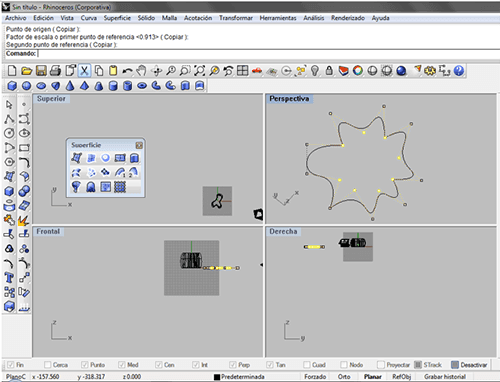Close the floating Superficie toolbar

[x=139, y=145]
